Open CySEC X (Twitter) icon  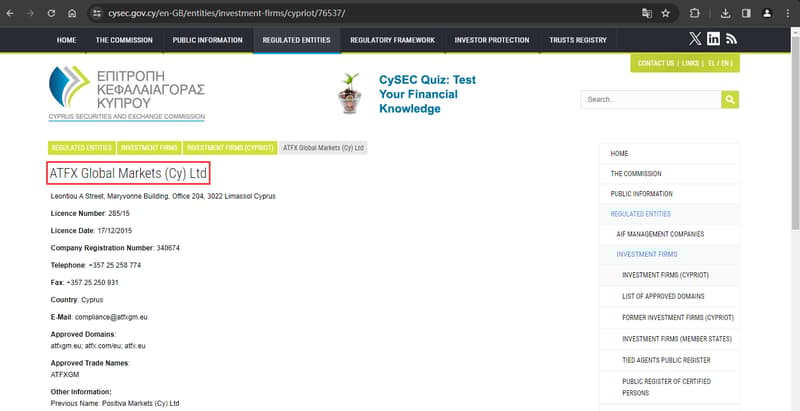[x=695, y=39]
